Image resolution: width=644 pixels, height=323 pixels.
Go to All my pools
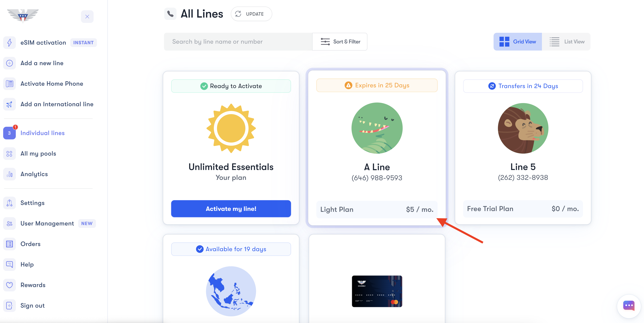click(38, 153)
